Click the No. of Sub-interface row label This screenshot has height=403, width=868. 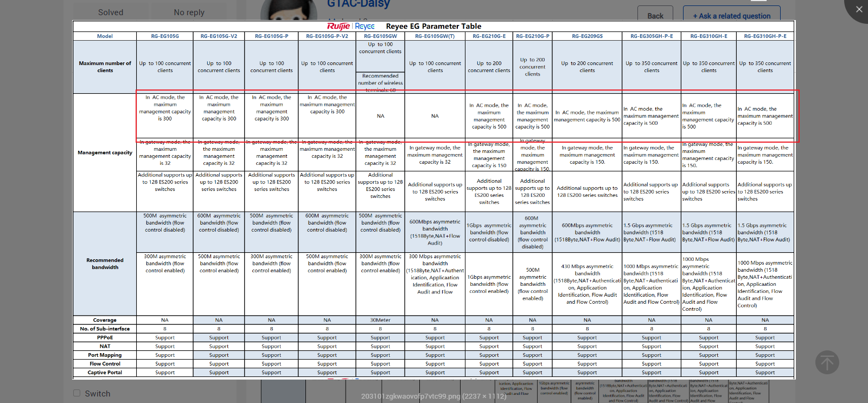pos(105,329)
